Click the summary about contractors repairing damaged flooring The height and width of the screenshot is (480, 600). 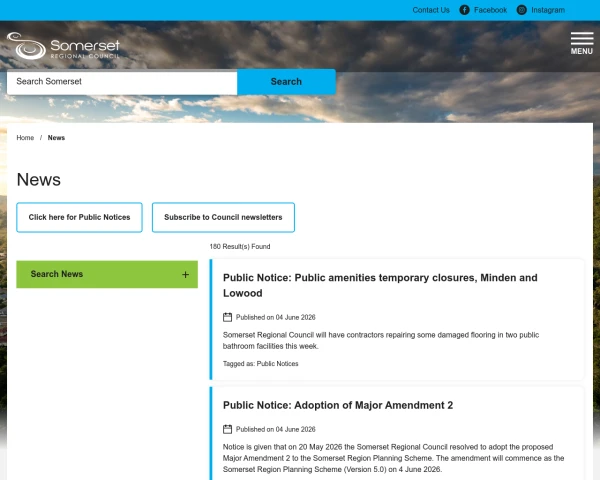click(x=381, y=340)
